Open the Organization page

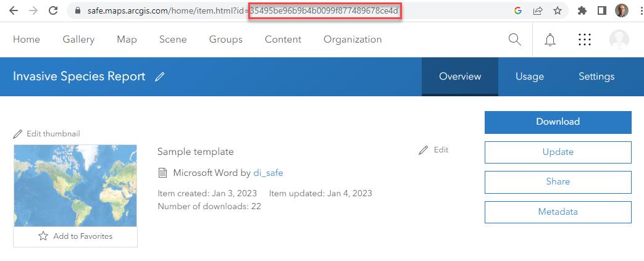353,39
